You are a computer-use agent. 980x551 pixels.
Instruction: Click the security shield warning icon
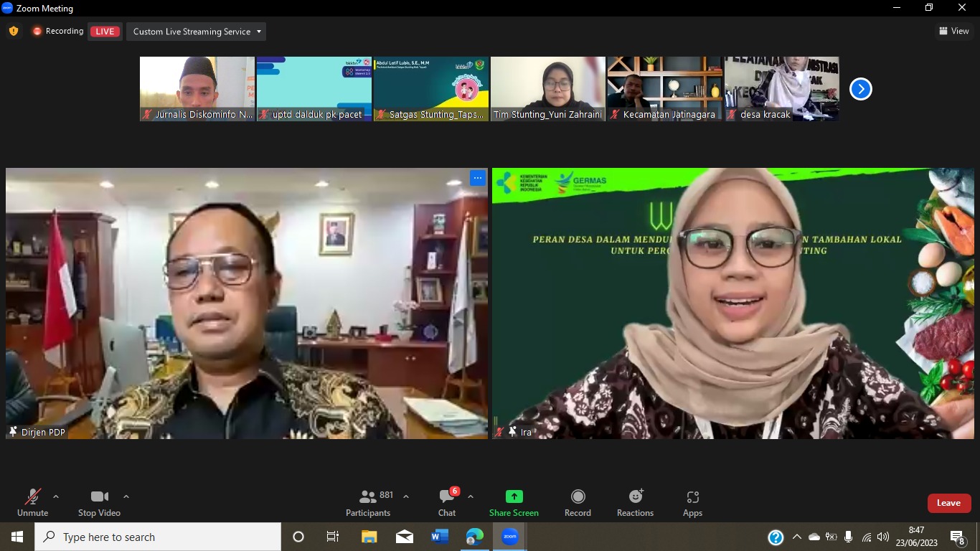coord(13,31)
